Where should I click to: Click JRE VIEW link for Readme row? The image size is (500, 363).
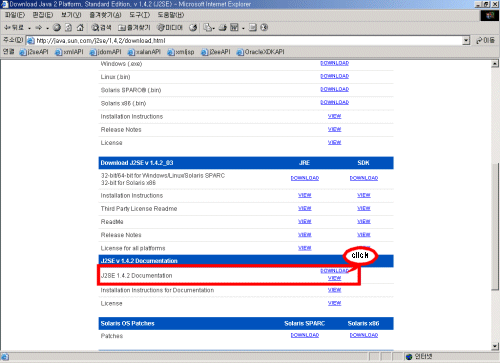tap(305, 222)
